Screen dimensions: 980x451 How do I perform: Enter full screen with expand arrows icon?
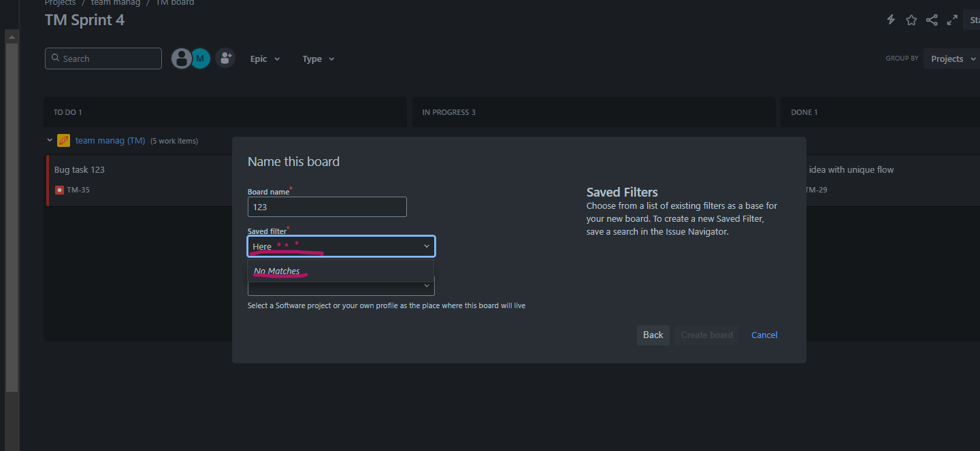click(952, 20)
